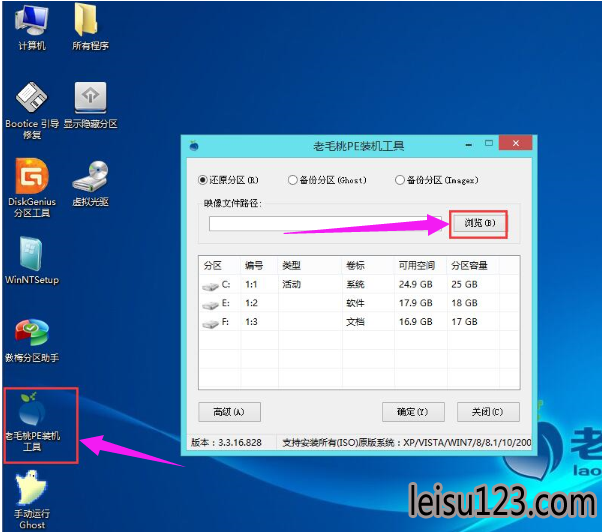602x532 pixels.
Task: Maximize the 老毛桃PE装机工具 window
Action: (489, 143)
